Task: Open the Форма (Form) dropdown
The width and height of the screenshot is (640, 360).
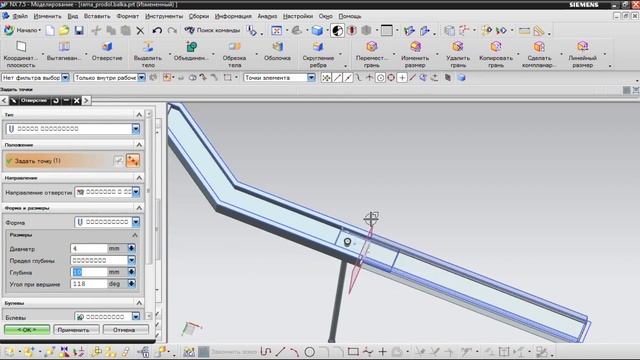Action: point(107,222)
